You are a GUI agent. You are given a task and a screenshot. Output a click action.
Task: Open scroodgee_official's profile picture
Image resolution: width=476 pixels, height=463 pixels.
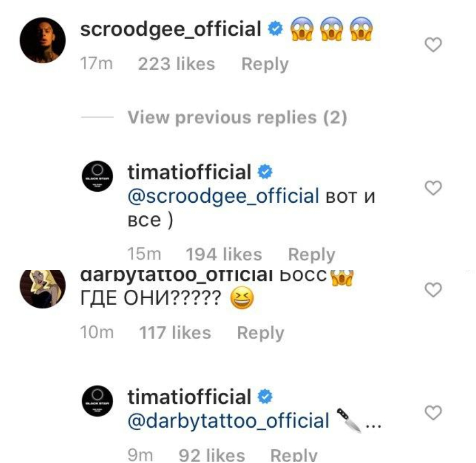(x=42, y=43)
